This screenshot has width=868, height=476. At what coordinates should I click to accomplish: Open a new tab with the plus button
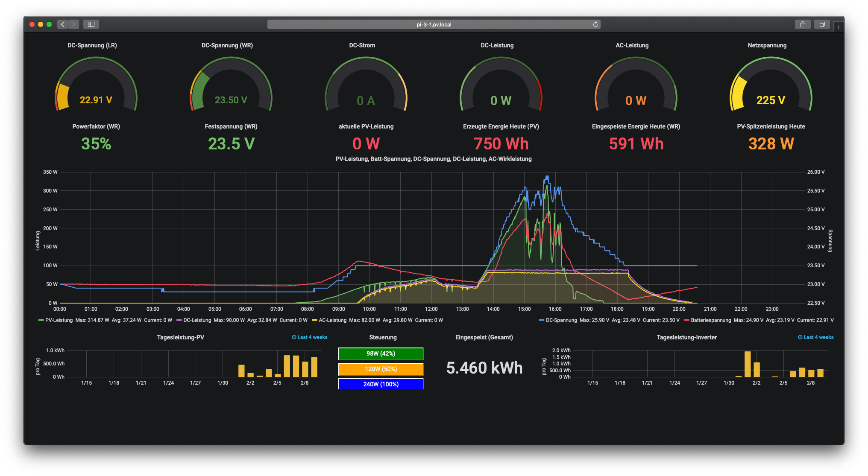839,27
